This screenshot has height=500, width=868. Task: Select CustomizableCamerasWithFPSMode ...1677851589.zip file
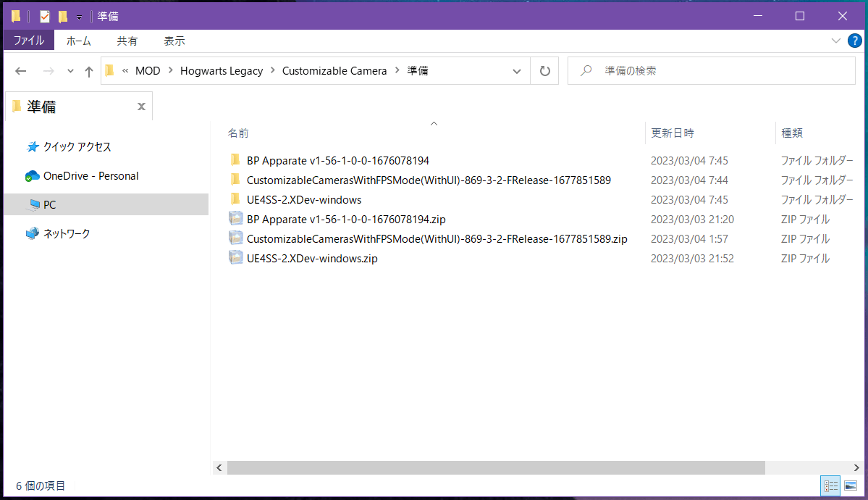click(437, 239)
